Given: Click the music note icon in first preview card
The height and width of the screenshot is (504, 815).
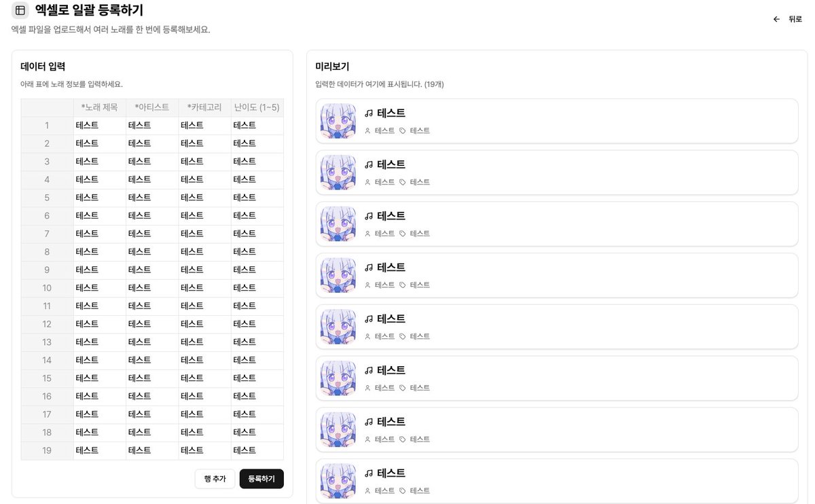Looking at the screenshot, I should [369, 113].
